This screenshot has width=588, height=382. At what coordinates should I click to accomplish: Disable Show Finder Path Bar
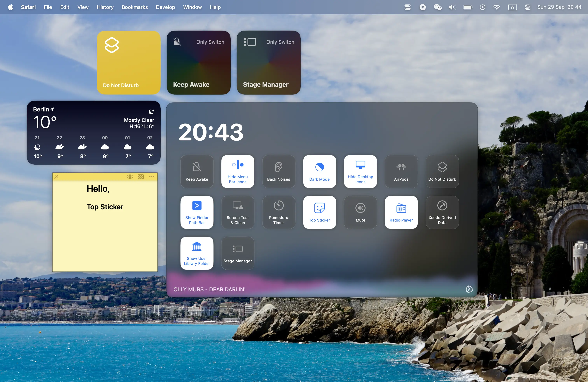(x=197, y=212)
